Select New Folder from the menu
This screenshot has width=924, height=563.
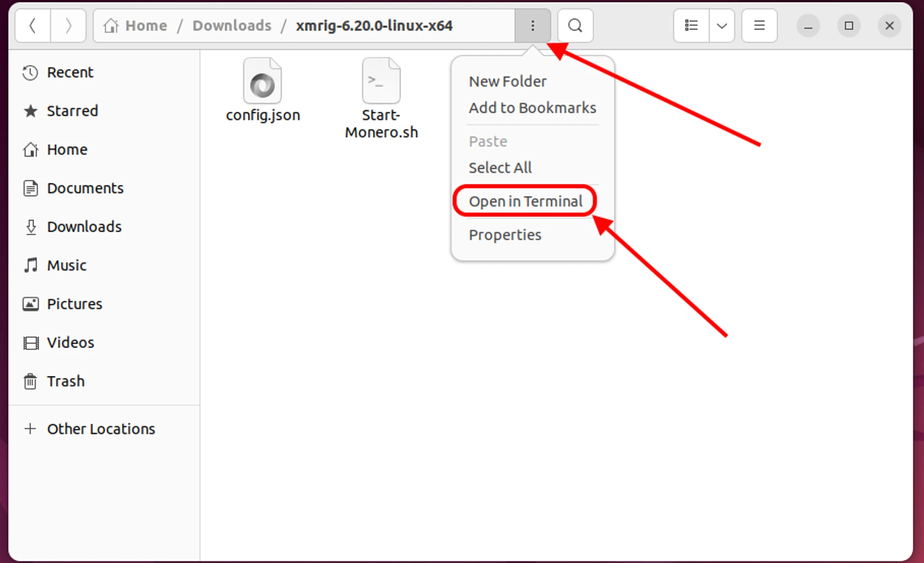pyautogui.click(x=507, y=82)
